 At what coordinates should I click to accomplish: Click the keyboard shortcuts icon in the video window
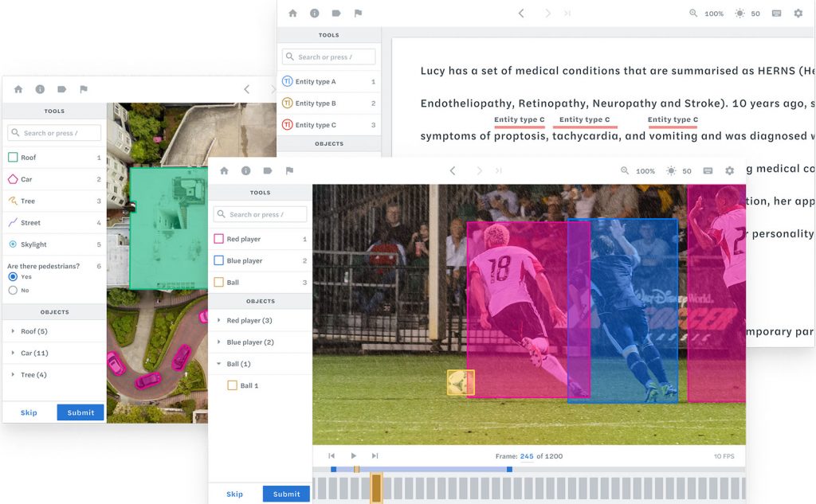708,171
